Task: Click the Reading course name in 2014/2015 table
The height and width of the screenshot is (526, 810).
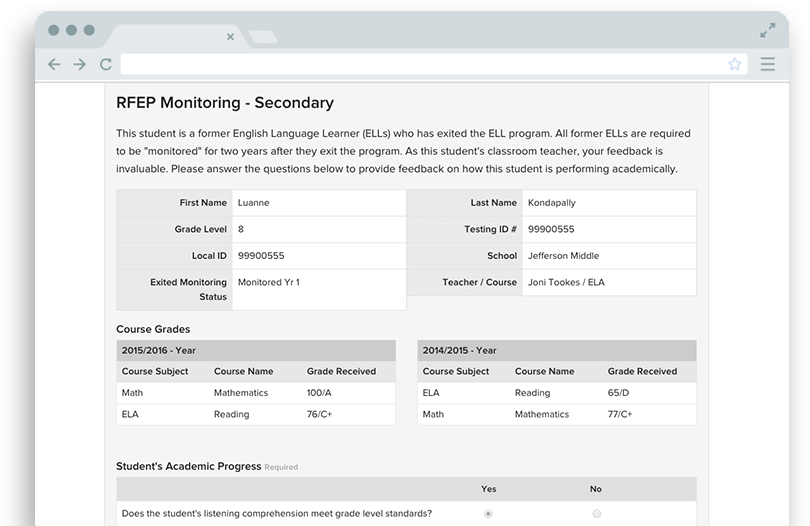Action: pyautogui.click(x=532, y=393)
